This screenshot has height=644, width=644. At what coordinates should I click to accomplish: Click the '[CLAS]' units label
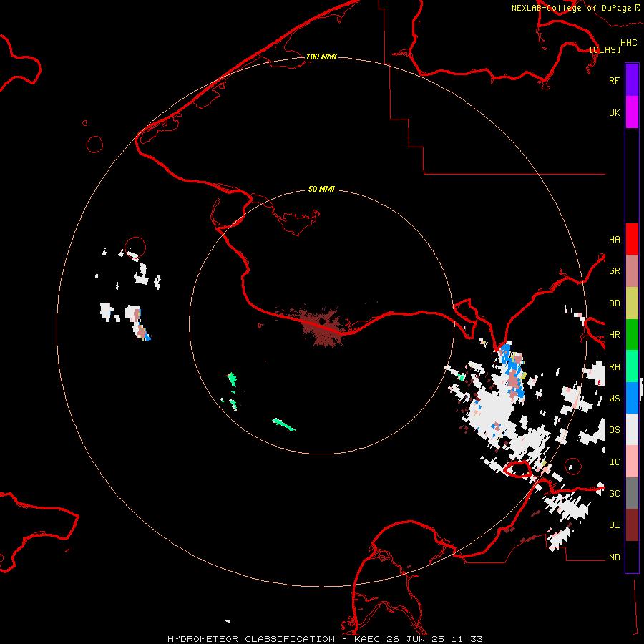click(x=605, y=49)
